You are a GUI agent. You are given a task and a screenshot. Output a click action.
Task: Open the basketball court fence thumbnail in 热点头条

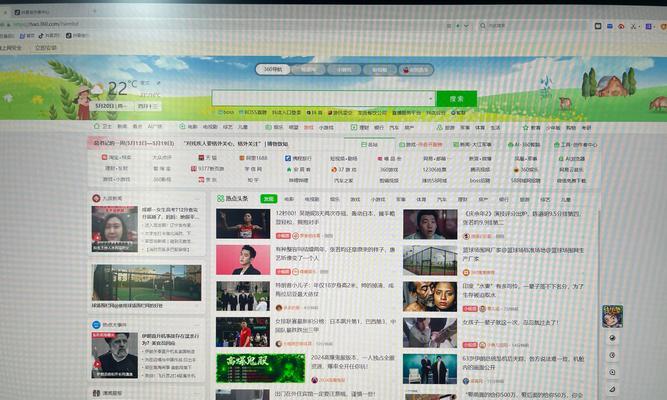click(430, 260)
